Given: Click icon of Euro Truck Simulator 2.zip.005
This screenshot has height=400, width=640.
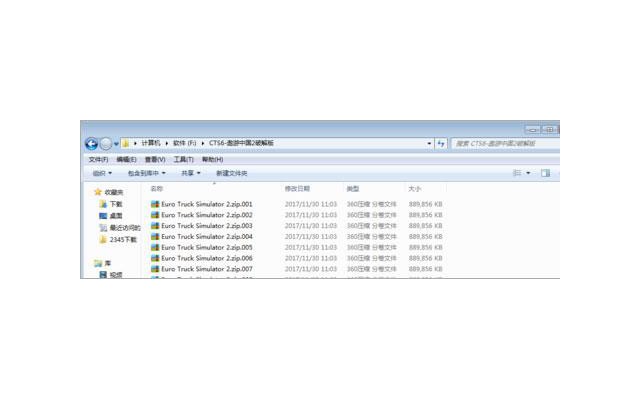Looking at the screenshot, I should point(155,247).
